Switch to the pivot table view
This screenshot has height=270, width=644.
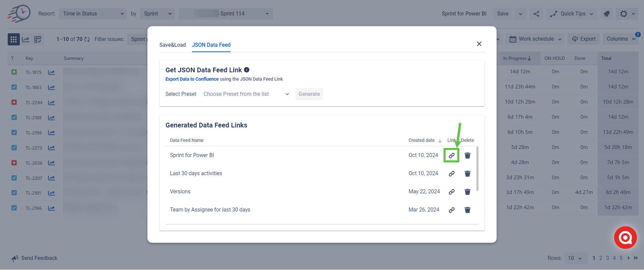click(x=38, y=39)
